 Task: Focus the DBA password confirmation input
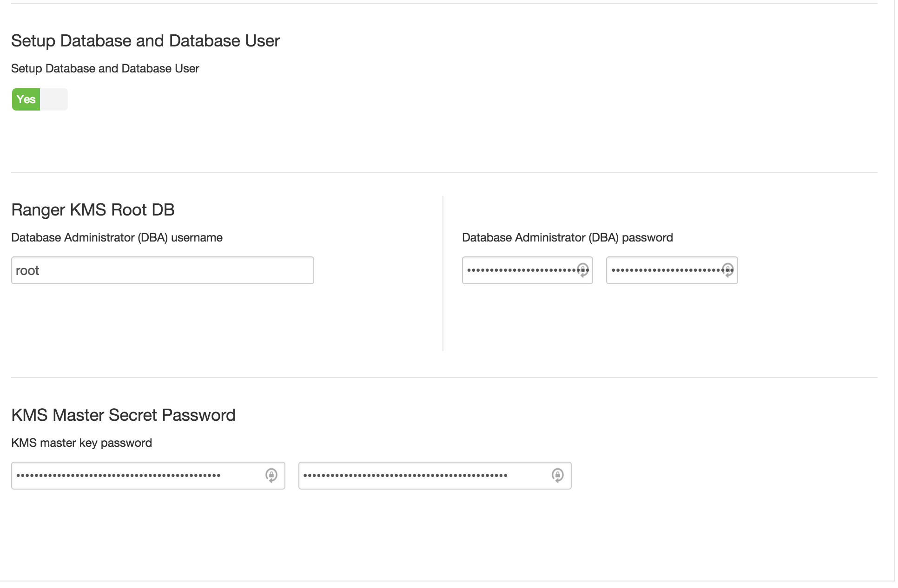pyautogui.click(x=672, y=270)
